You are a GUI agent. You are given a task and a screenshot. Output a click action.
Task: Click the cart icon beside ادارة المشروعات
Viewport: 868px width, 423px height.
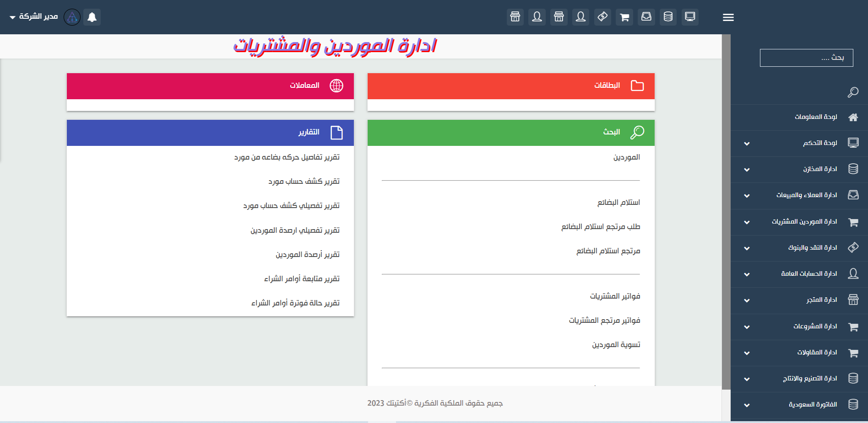coord(853,327)
